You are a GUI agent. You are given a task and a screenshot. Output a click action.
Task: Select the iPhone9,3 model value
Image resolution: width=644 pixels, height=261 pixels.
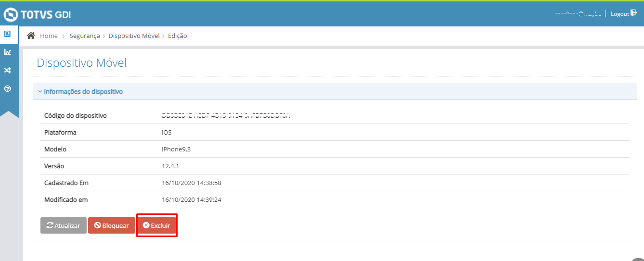[x=176, y=149]
